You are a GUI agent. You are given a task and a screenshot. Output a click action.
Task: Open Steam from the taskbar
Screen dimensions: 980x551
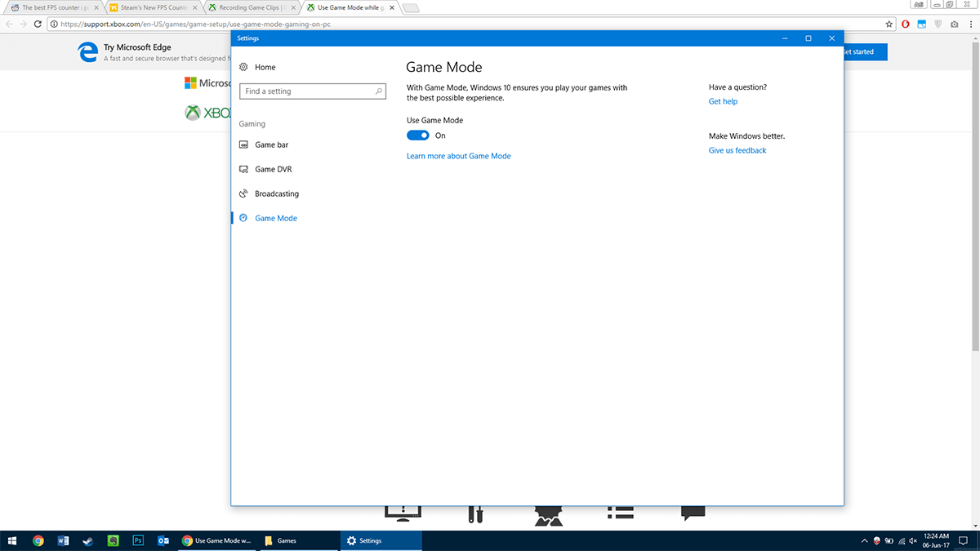click(88, 540)
